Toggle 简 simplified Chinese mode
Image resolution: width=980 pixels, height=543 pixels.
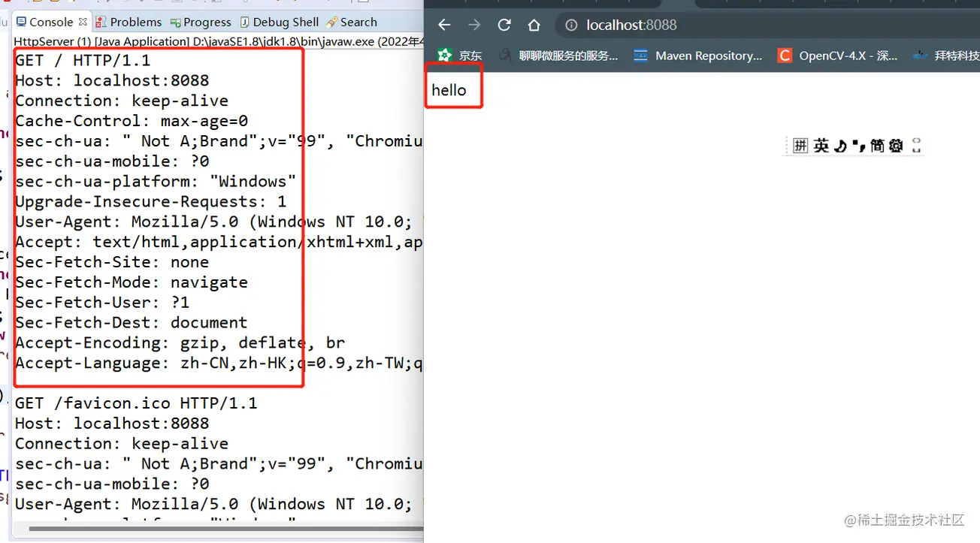(x=877, y=146)
